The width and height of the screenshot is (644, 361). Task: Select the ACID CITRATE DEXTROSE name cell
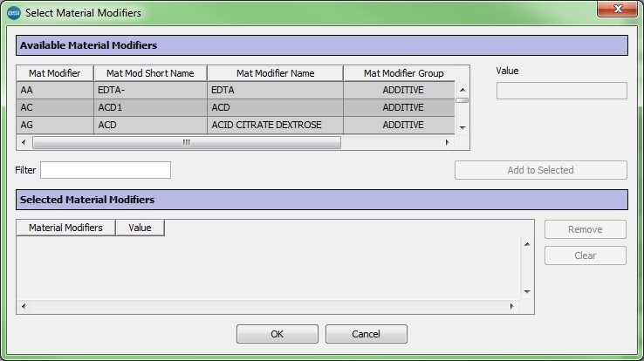275,125
